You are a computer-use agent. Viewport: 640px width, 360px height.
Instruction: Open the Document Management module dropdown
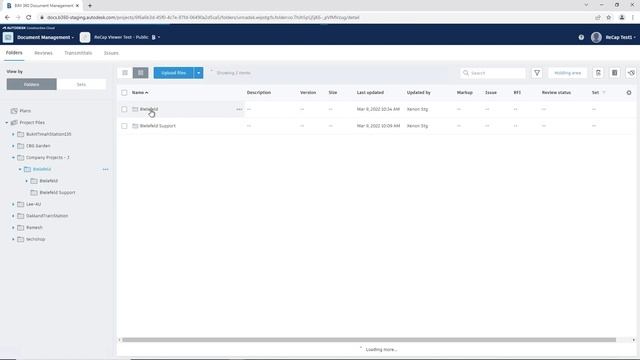[x=45, y=37]
